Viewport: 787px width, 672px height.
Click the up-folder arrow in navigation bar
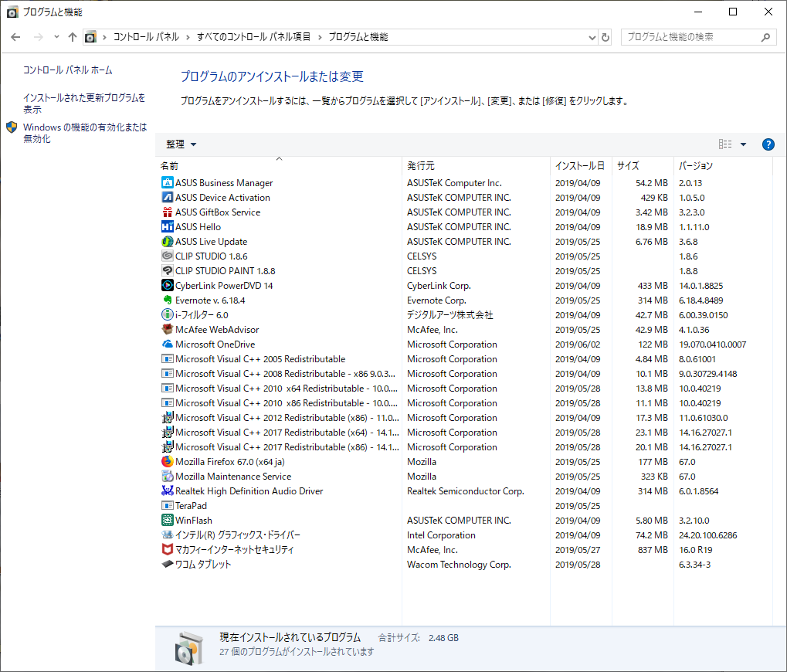click(x=73, y=37)
